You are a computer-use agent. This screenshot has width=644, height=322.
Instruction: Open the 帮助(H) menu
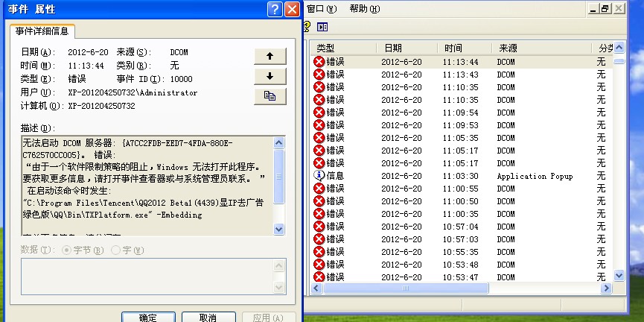coord(365,9)
